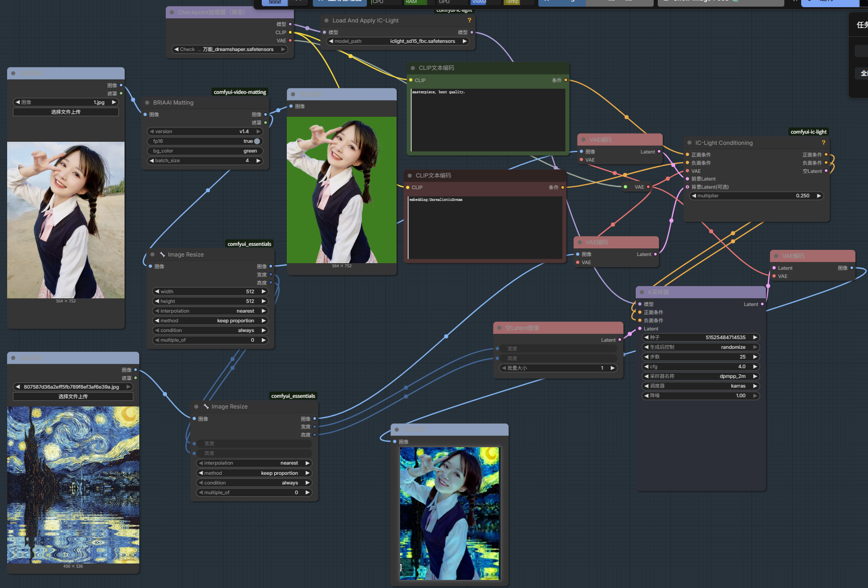868x588 pixels.
Task: Increase cfg value with right arrow
Action: click(755, 367)
